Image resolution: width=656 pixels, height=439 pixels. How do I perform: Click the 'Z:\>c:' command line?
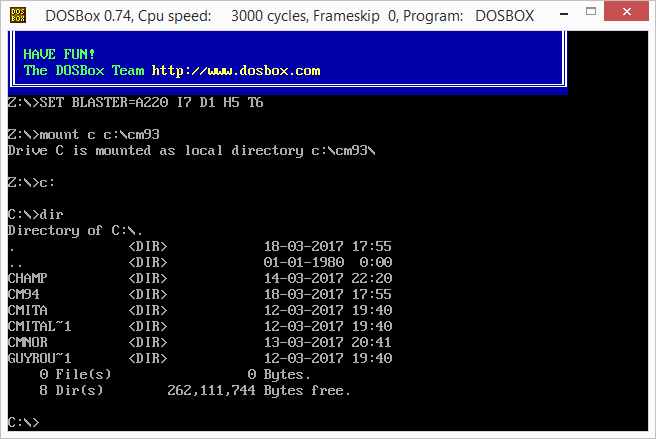click(x=31, y=182)
